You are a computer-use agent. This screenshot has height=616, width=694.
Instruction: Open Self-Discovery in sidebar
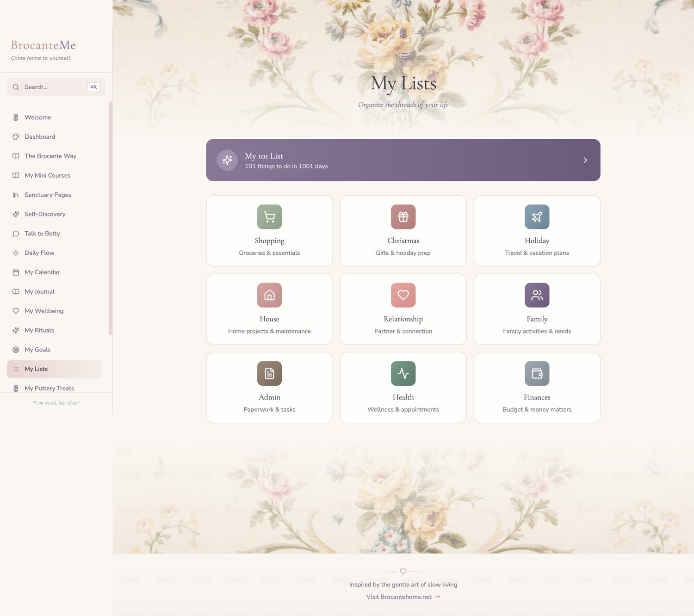pos(54,214)
